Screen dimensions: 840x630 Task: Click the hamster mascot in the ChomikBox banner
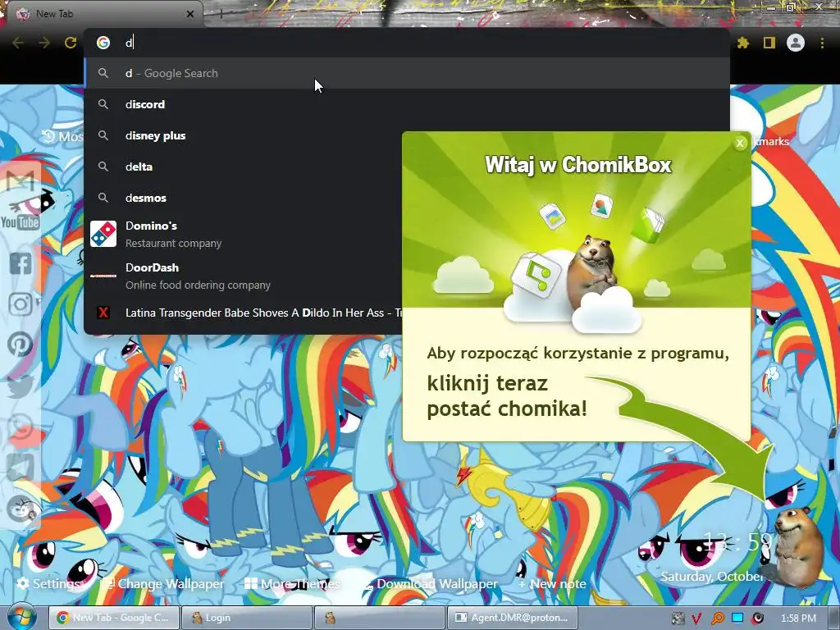(592, 267)
